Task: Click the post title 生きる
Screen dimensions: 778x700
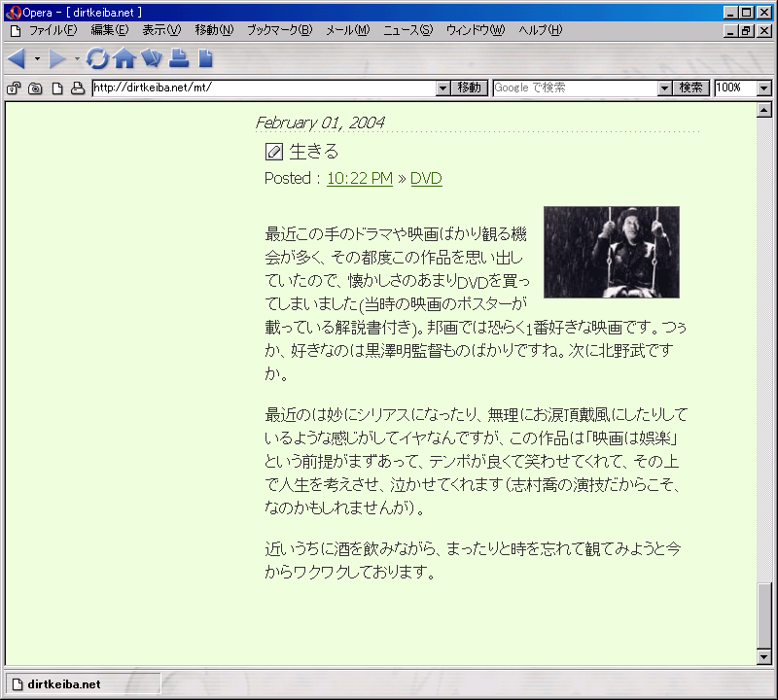Action: pos(313,152)
